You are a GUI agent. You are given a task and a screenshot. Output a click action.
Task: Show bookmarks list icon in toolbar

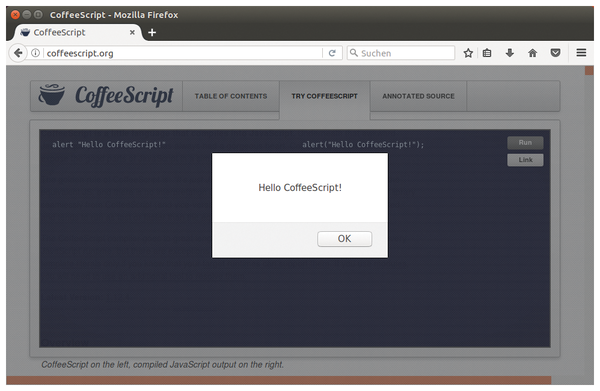point(487,53)
